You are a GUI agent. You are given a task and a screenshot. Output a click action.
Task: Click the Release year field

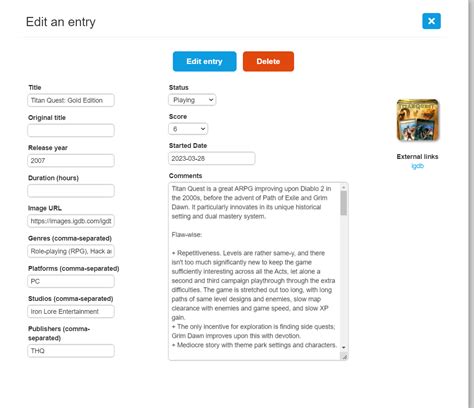click(71, 161)
